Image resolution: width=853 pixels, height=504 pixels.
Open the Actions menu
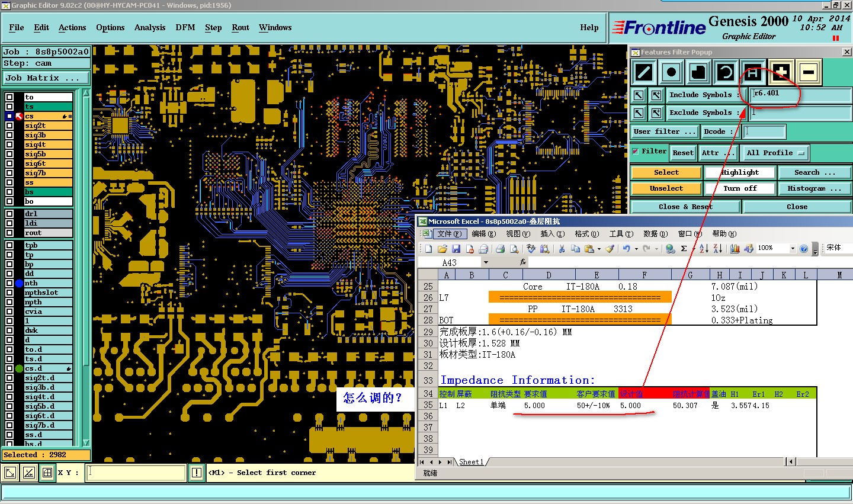click(72, 28)
